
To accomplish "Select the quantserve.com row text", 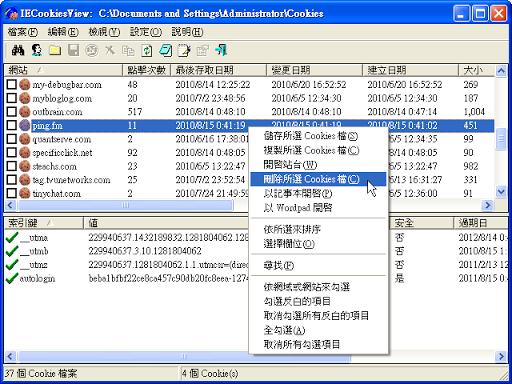I will coord(61,139).
